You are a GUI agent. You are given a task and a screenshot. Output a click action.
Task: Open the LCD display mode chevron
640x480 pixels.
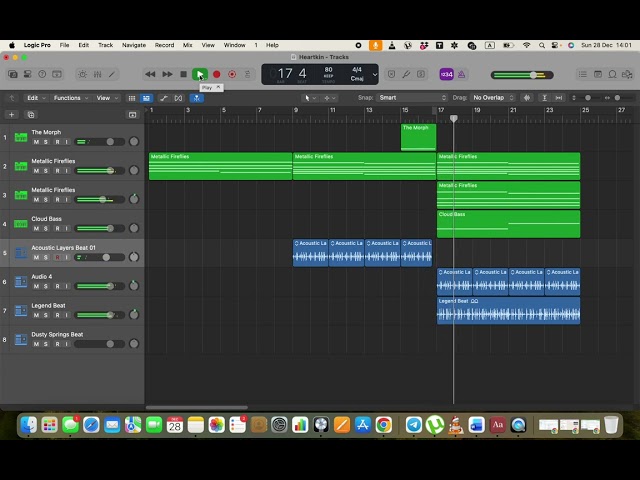click(x=375, y=75)
